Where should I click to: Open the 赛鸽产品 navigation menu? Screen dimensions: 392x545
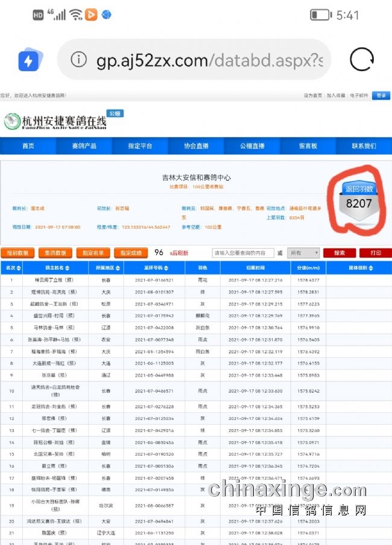point(84,146)
